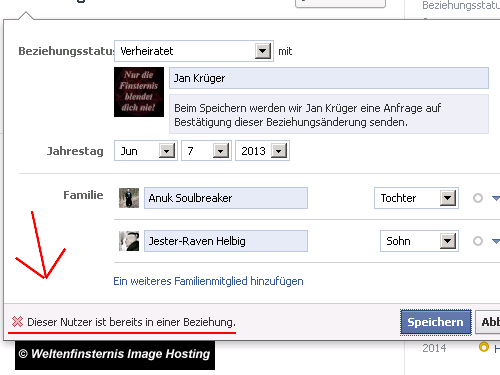Click the Beziehungsstatus heading in background sidebar
The width and height of the screenshot is (500, 375).
click(461, 5)
